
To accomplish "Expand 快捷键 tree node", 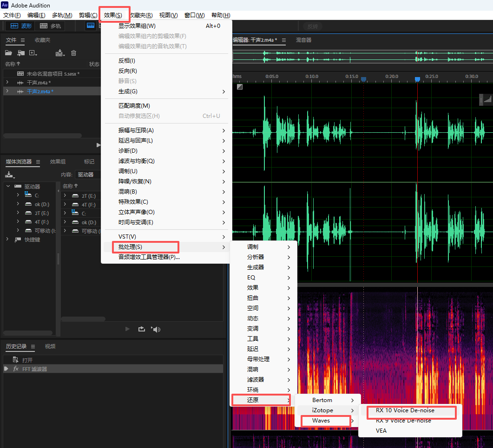I will [7, 239].
